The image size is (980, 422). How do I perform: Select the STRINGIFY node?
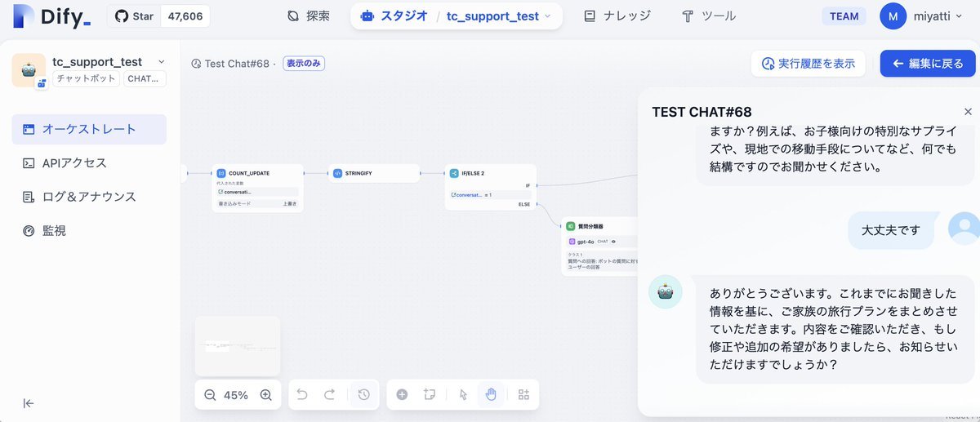tap(374, 173)
